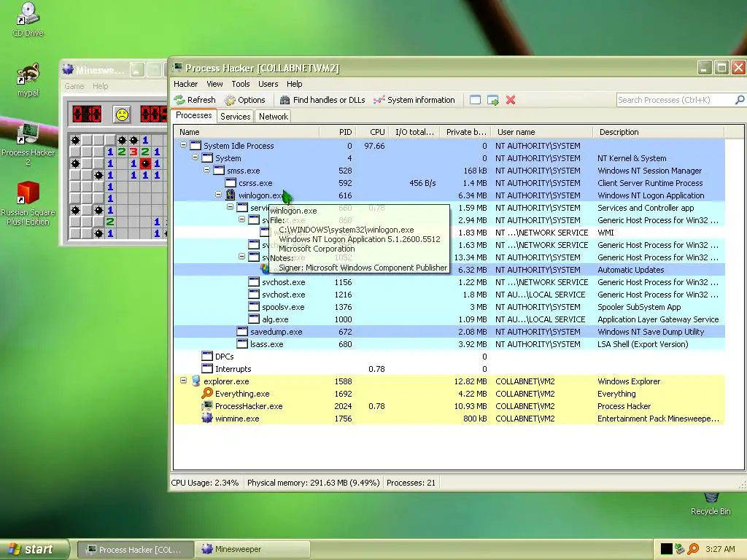
Task: Click the Refresh toolbar icon
Action: (x=179, y=100)
